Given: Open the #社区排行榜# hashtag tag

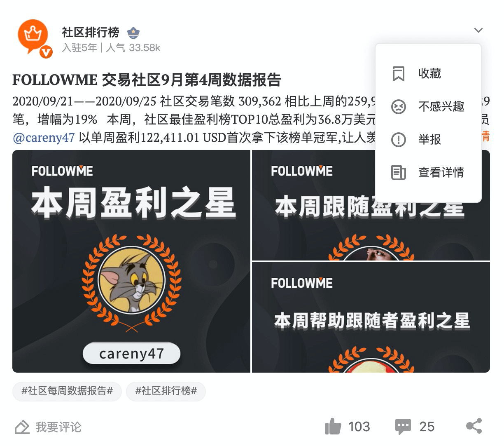Looking at the screenshot, I should click(x=166, y=391).
